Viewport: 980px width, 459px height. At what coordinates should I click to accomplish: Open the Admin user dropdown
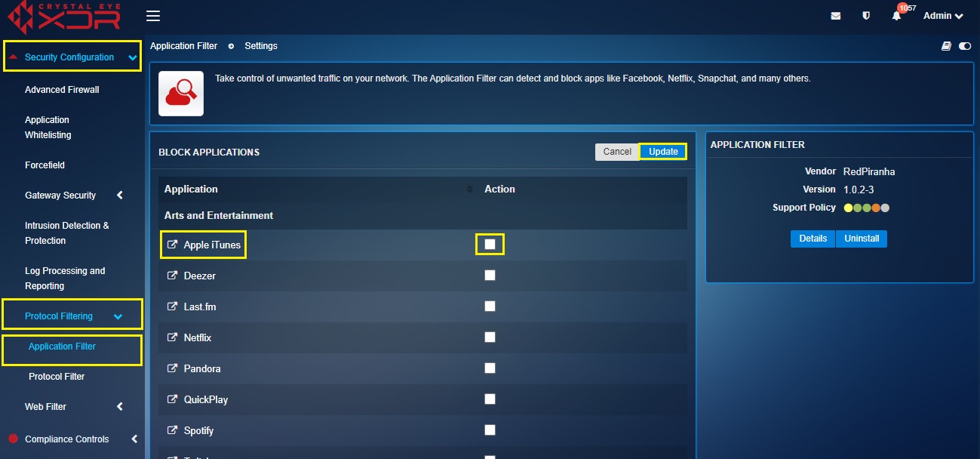(x=943, y=16)
